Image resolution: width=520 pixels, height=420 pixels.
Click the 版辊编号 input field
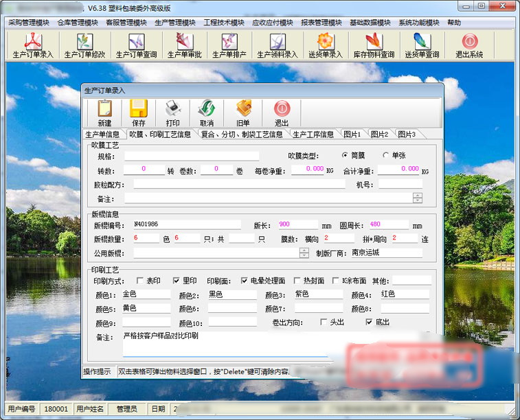[x=187, y=224]
